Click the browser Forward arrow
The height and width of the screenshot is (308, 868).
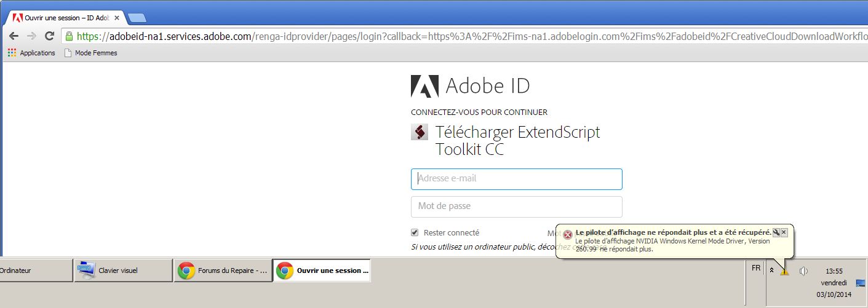click(32, 36)
